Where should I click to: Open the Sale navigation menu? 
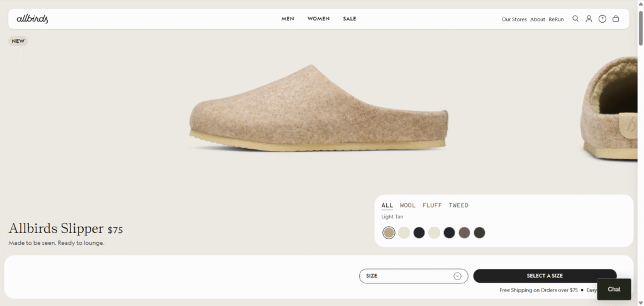pos(350,19)
